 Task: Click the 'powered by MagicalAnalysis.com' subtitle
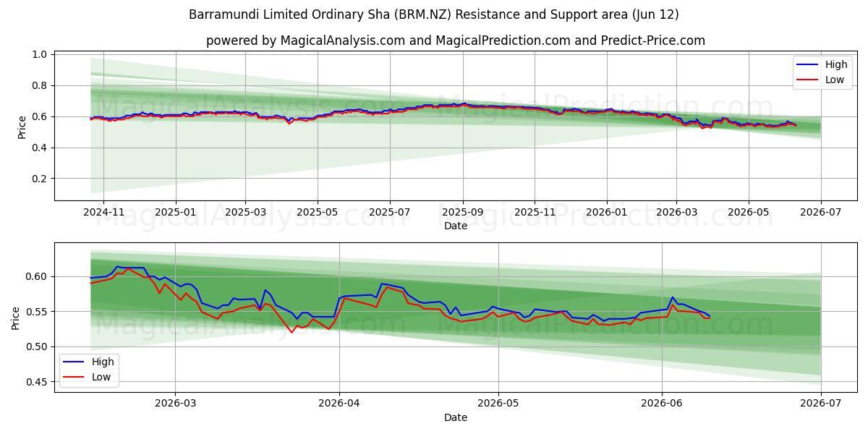click(456, 41)
